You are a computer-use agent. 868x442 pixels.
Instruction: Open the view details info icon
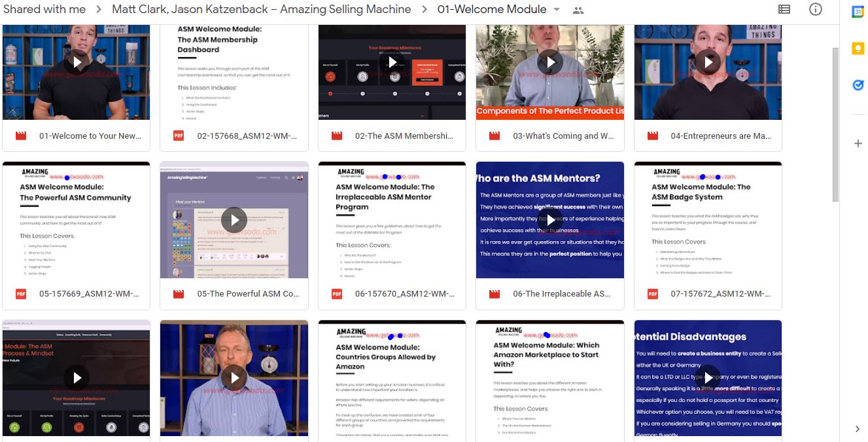point(816,9)
